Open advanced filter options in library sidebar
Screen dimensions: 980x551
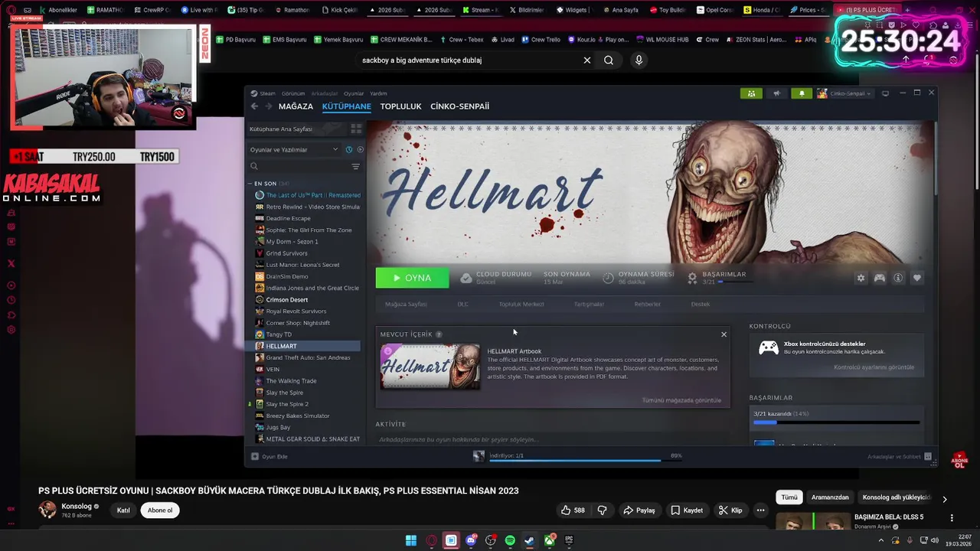355,166
